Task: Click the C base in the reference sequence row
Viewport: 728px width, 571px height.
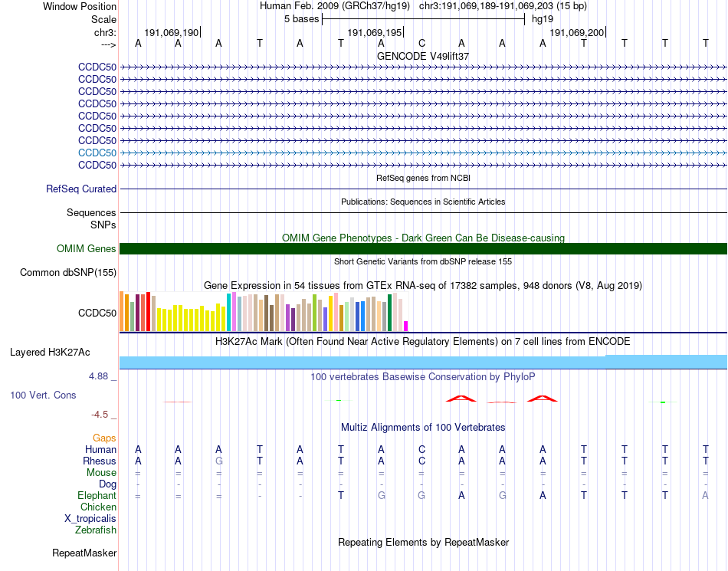Action: coord(421,43)
